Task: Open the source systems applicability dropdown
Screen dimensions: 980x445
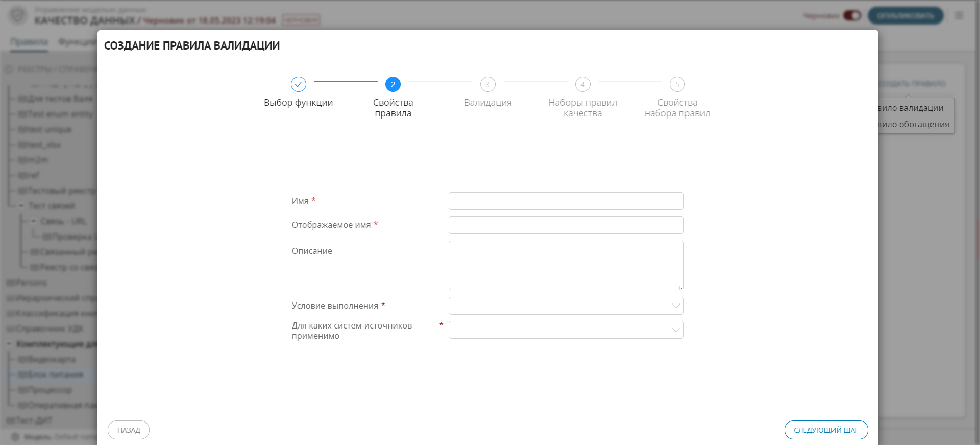Action: 566,330
